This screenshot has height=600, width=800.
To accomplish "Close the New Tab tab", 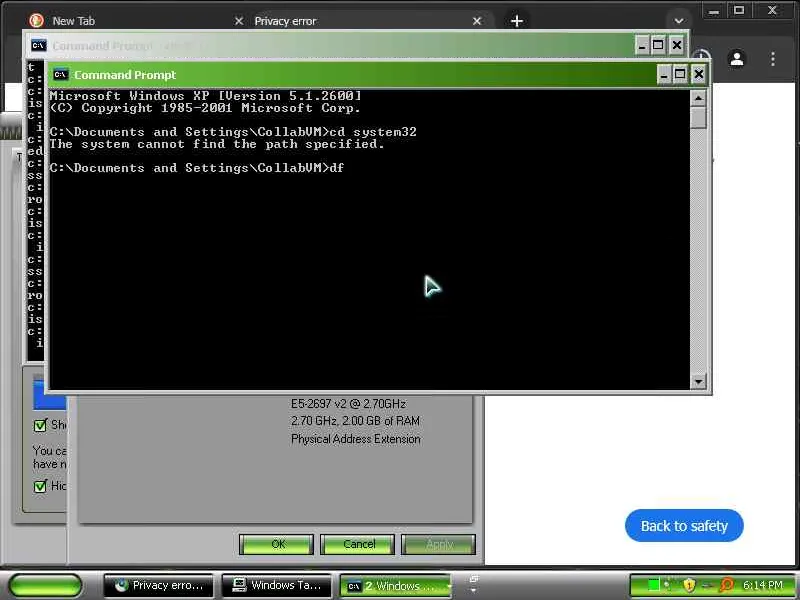I will (238, 21).
